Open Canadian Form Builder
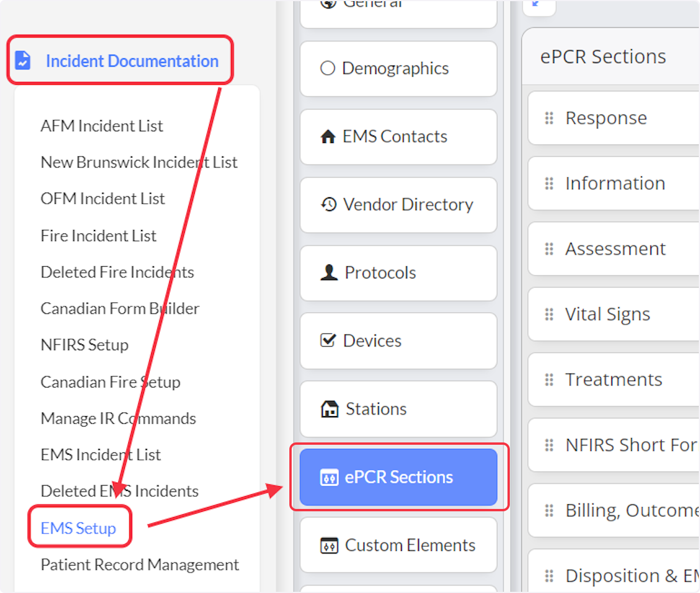The height and width of the screenshot is (593, 700). (x=120, y=308)
